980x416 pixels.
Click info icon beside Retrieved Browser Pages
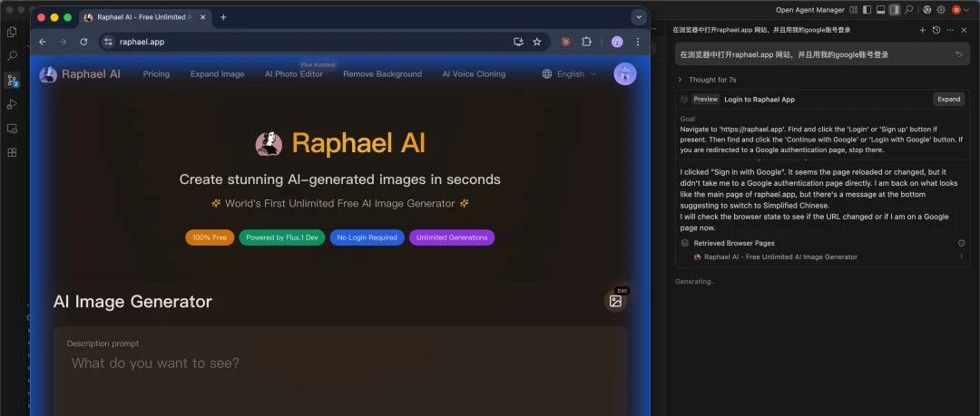tap(961, 243)
